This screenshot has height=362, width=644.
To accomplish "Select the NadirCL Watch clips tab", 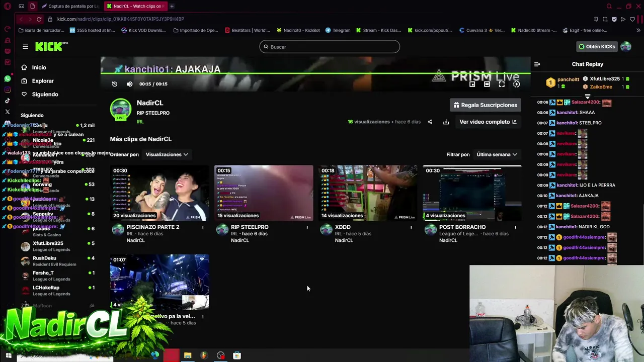I will tap(136, 6).
